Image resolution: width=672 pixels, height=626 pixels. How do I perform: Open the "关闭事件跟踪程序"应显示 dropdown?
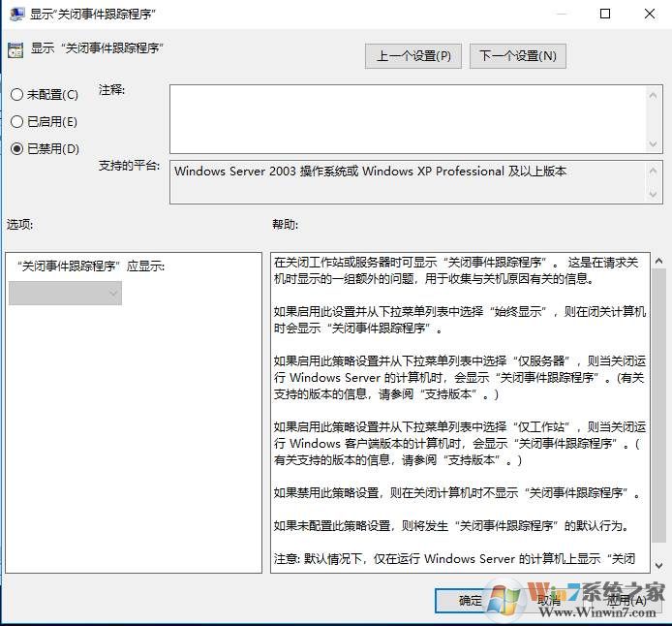click(x=66, y=293)
